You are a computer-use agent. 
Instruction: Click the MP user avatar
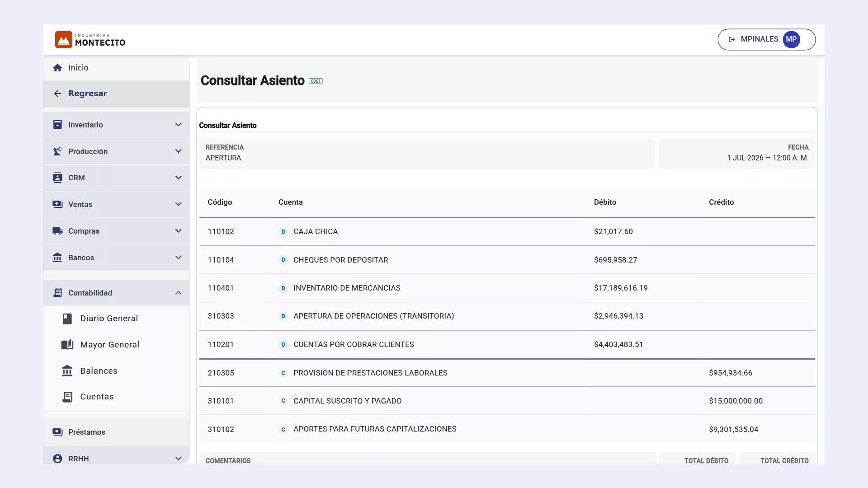pos(791,39)
